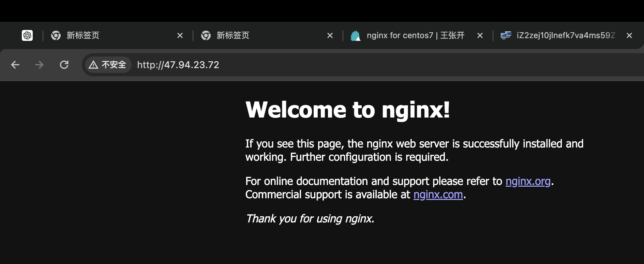Screen dimensions: 644x264
Task: Open the nginx.org documentation link
Action: coord(528,182)
